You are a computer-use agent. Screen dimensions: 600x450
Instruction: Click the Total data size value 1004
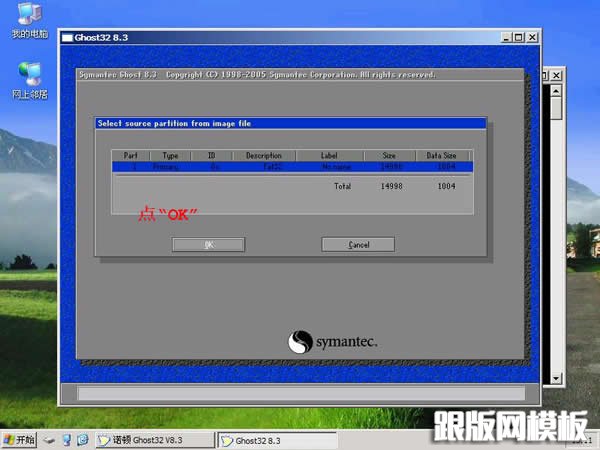click(447, 186)
